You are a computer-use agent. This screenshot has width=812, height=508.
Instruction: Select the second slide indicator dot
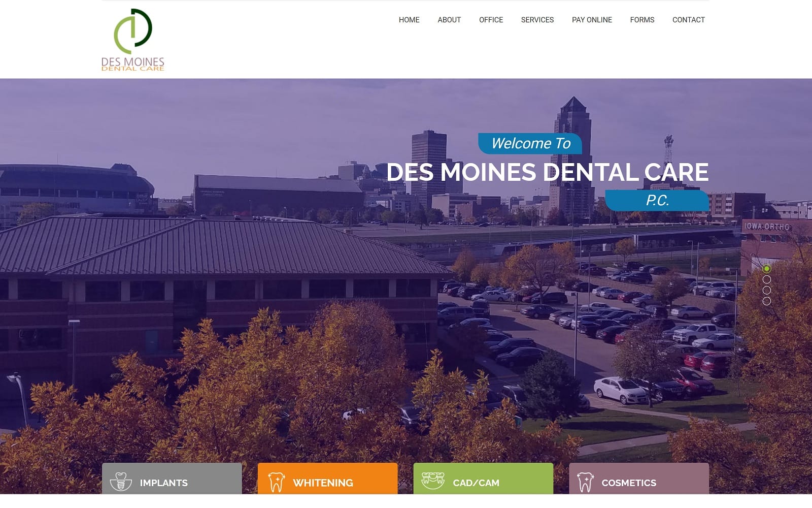[767, 279]
